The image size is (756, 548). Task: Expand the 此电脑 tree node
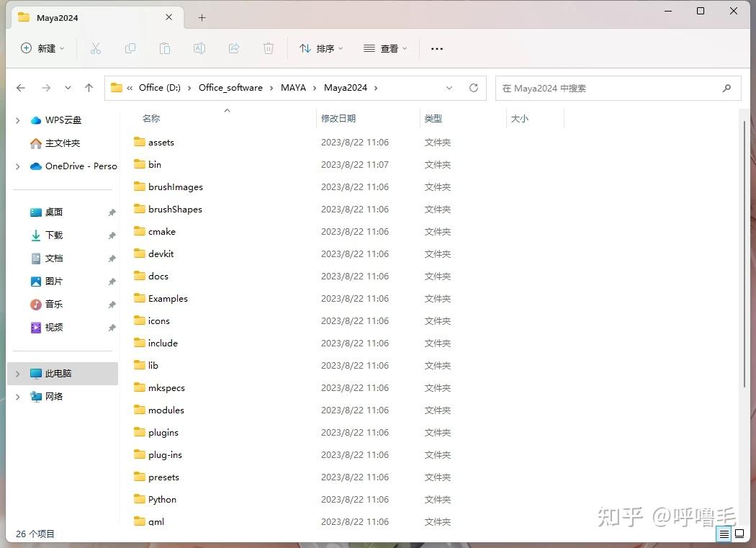click(18, 374)
